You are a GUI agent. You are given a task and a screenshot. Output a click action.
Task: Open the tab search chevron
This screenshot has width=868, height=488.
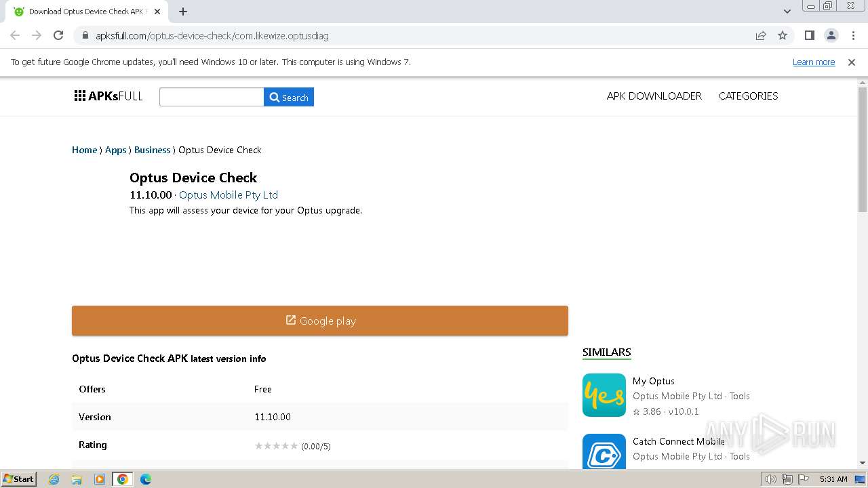click(787, 12)
